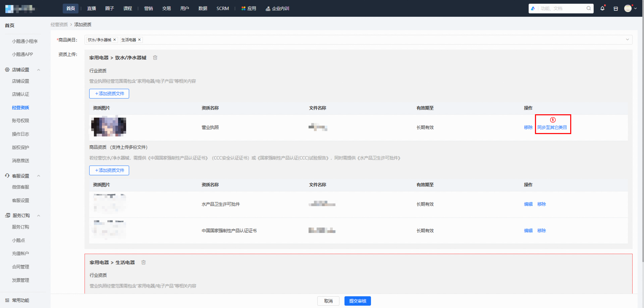Open the 交易 navigation tab
644x308 pixels.
pos(167,8)
